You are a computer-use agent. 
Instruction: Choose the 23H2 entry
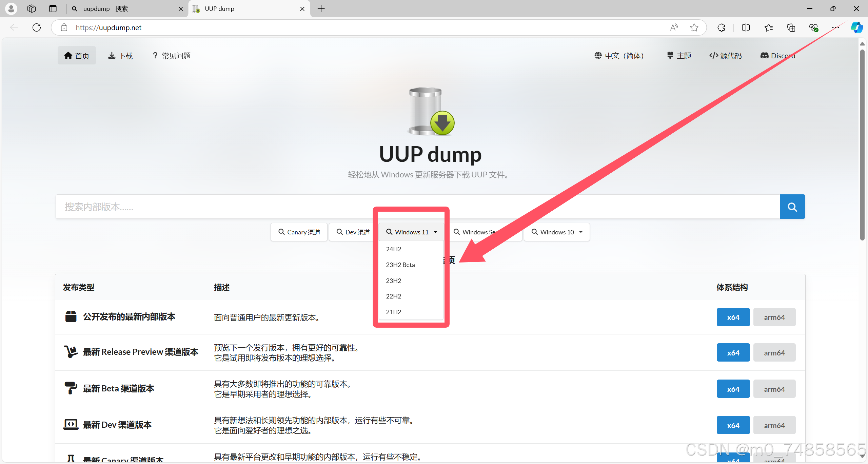(x=411, y=281)
